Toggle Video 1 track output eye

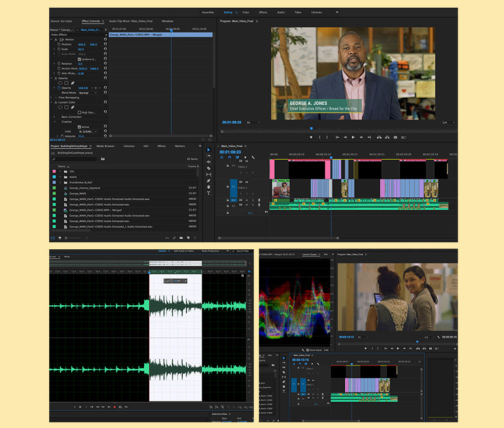click(x=246, y=182)
